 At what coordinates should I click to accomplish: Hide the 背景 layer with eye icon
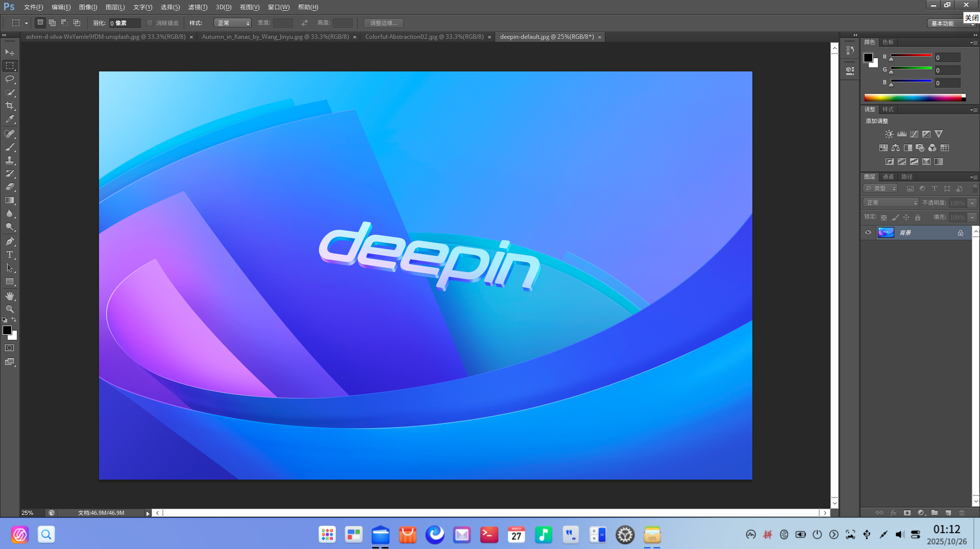coord(868,233)
